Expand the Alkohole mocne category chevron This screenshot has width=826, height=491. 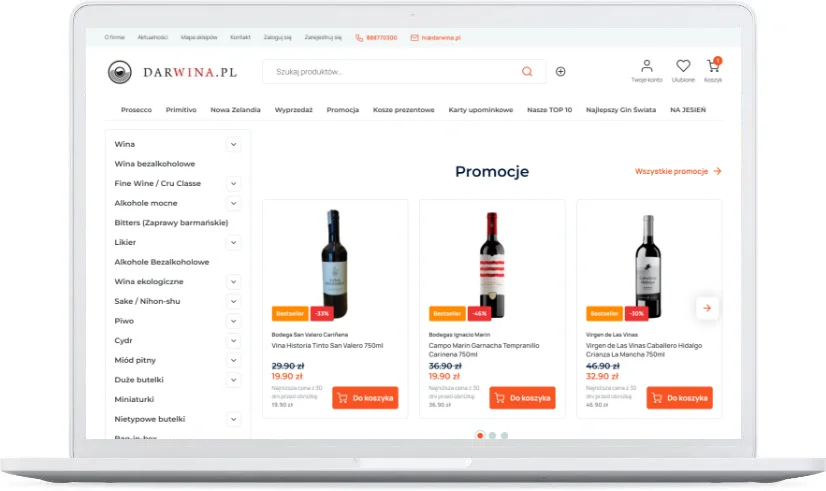point(233,203)
